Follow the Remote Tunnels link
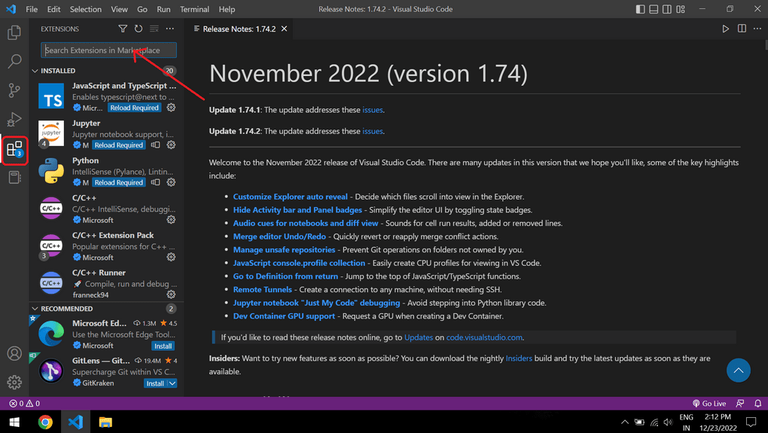The height and width of the screenshot is (433, 768). tap(262, 289)
